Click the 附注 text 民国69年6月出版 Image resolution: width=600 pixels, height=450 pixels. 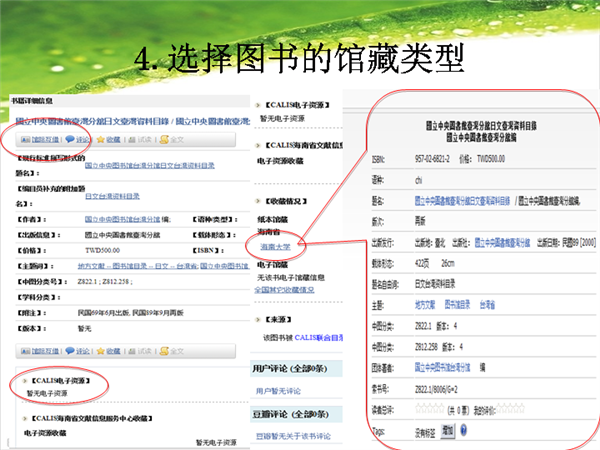[x=104, y=313]
